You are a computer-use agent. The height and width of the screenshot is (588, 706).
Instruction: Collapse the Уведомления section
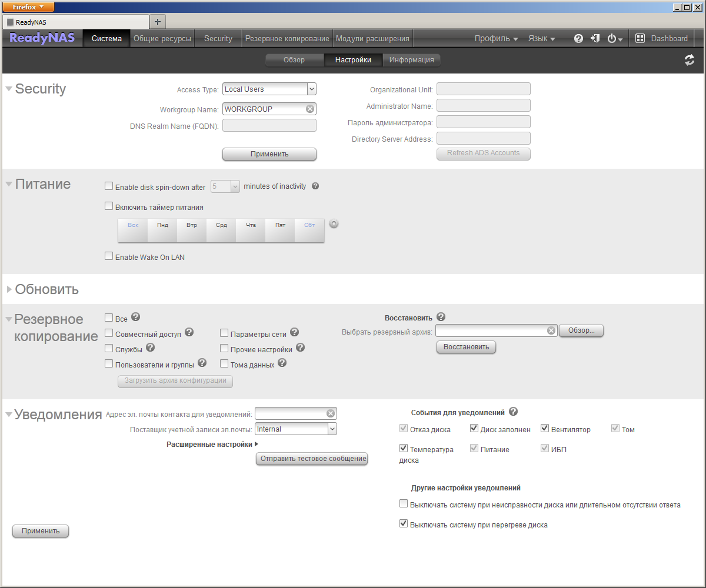pos(9,415)
